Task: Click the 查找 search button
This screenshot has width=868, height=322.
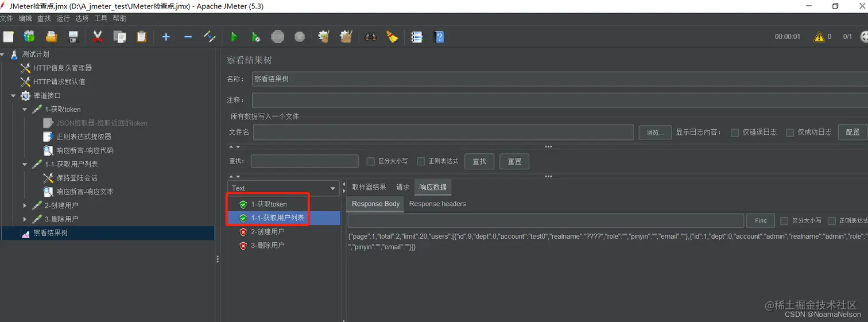Action: 479,161
